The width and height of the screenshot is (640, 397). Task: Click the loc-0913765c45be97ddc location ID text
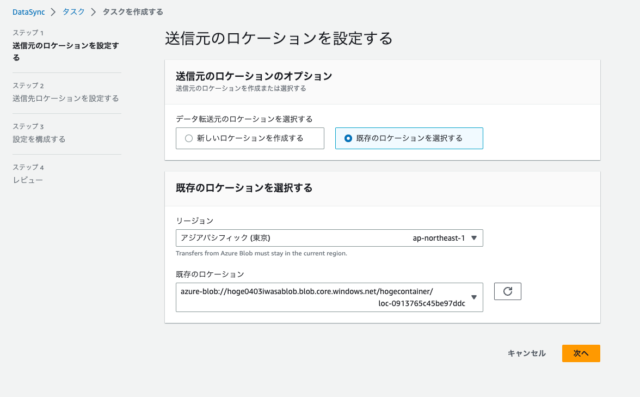422,304
